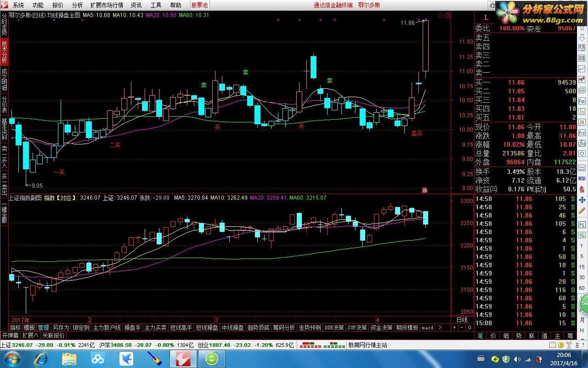Switch to the 筹 tab in tick panel
588x368 pixels.
point(571,336)
